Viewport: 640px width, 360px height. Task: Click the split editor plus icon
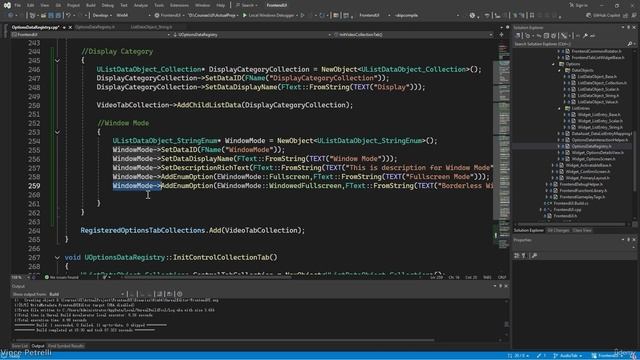502,35
